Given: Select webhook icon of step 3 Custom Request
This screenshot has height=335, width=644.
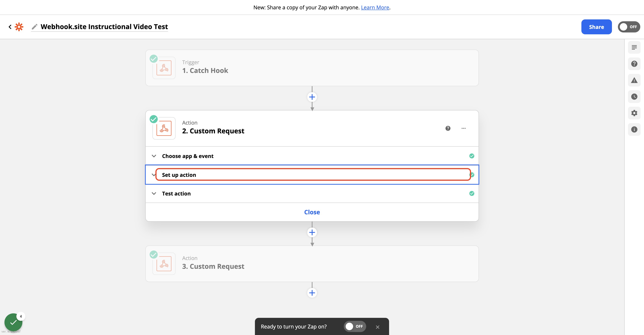Looking at the screenshot, I should (x=164, y=264).
